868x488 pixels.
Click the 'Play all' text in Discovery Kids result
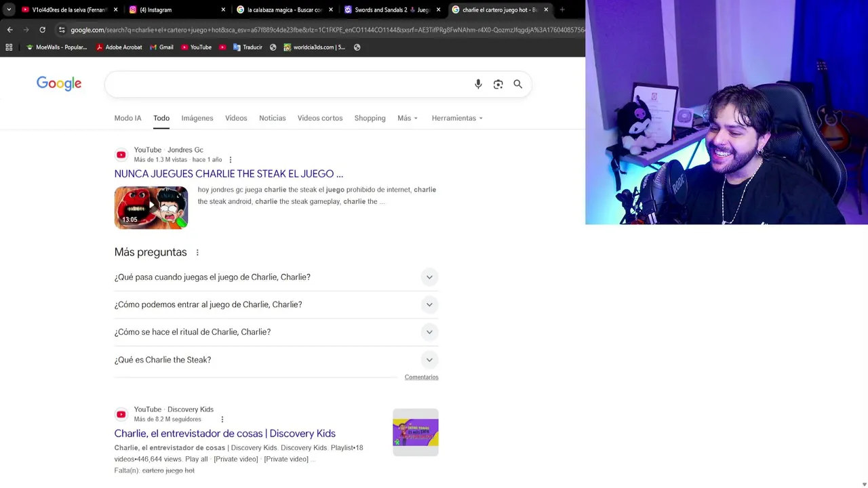(196, 460)
